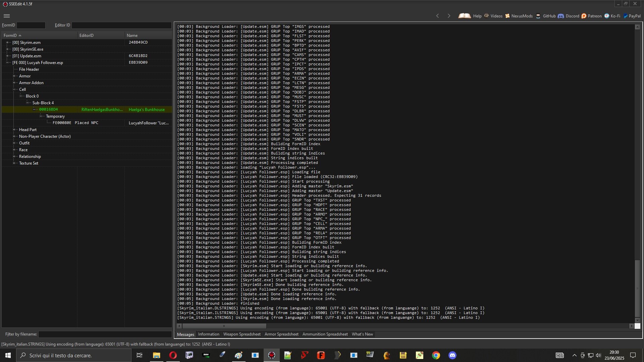The width and height of the screenshot is (644, 362).
Task: Open the Videos link
Action: [x=493, y=16]
